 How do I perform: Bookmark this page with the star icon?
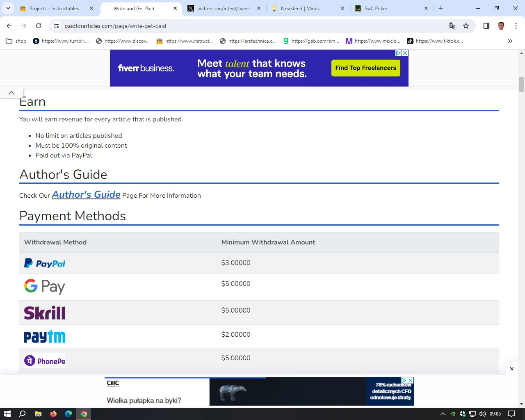[x=466, y=26]
